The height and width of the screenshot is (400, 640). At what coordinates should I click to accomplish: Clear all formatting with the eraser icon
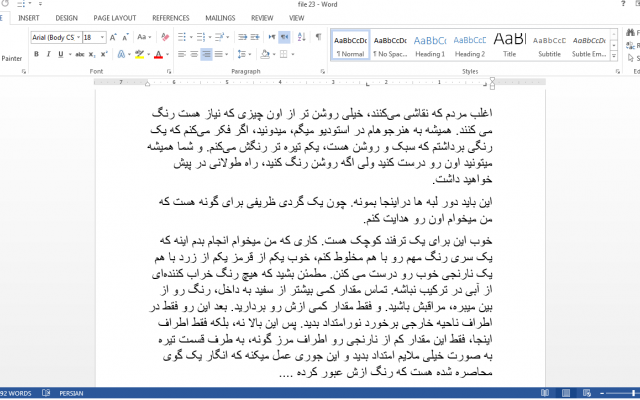165,37
